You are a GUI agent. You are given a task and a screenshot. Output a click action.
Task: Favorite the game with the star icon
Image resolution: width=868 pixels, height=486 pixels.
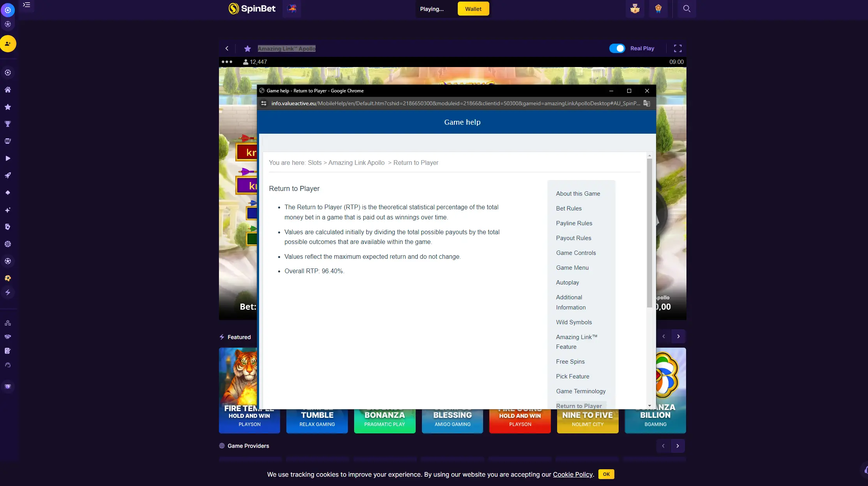coord(247,49)
